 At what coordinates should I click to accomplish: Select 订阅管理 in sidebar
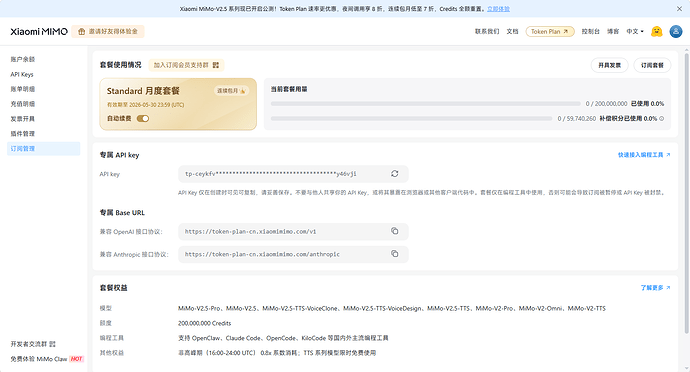[x=44, y=149]
